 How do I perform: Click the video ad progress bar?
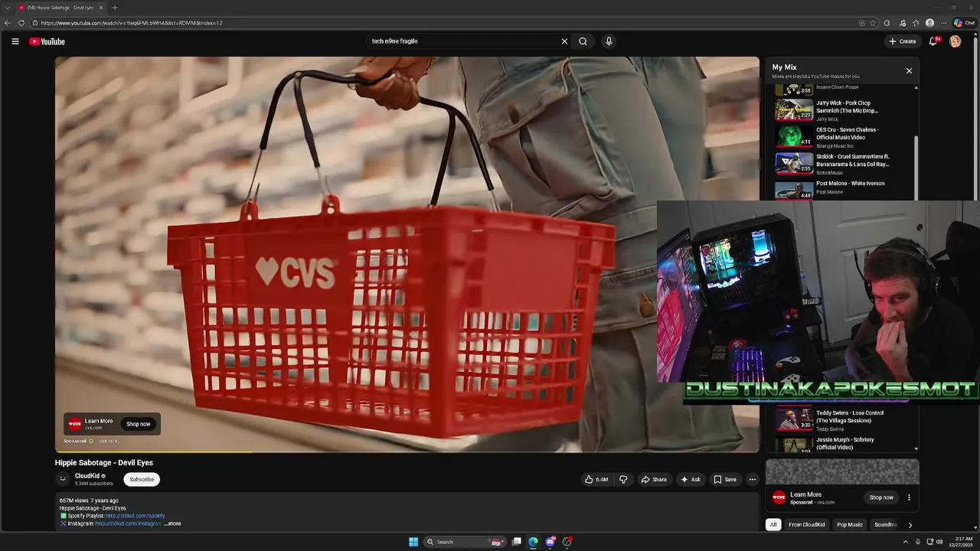coord(407,452)
